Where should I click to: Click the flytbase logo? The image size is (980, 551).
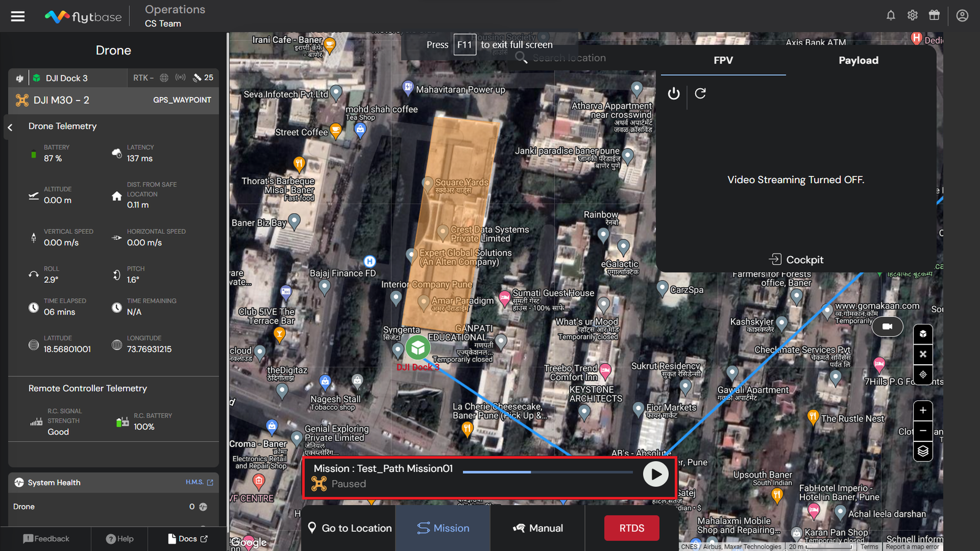(83, 17)
